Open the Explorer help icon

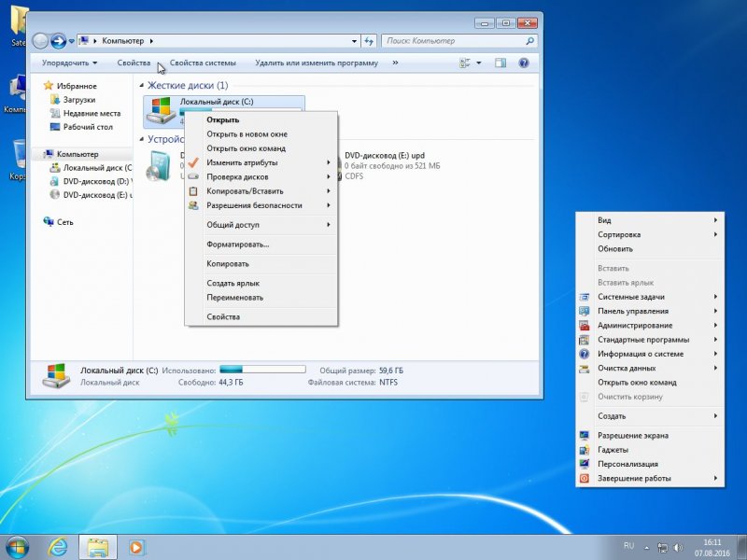point(524,63)
